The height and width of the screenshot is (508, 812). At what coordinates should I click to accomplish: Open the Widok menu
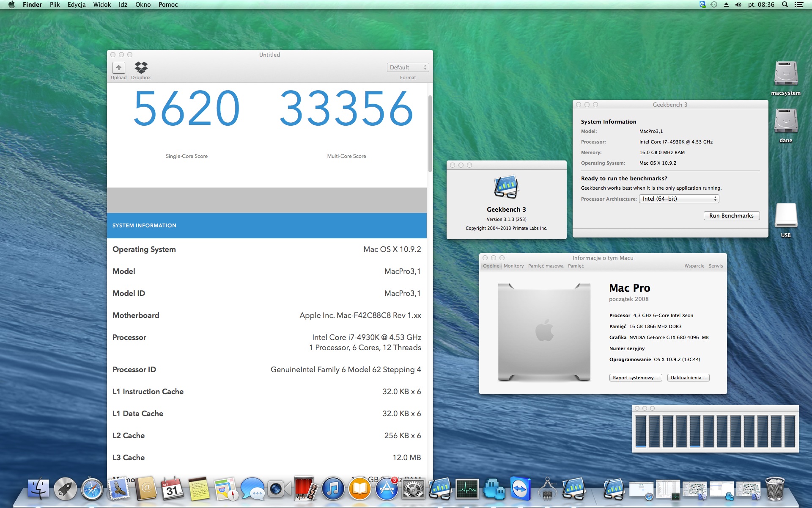(x=102, y=5)
